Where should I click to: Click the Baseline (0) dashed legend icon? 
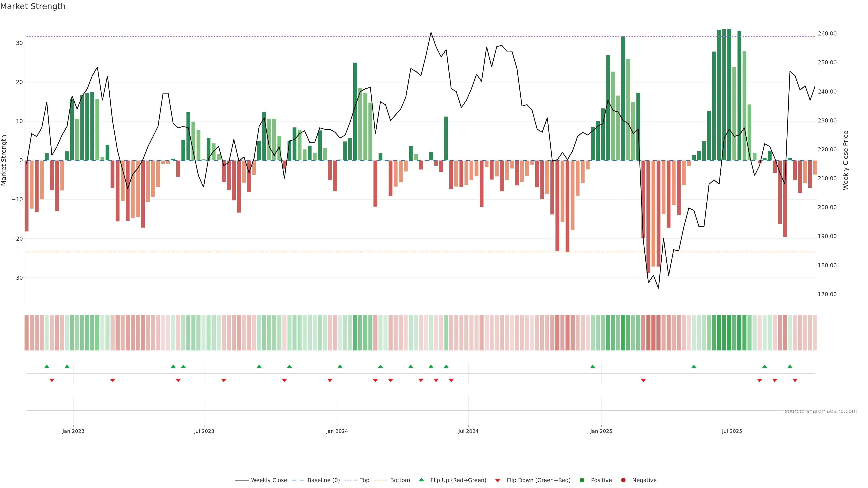coord(297,480)
